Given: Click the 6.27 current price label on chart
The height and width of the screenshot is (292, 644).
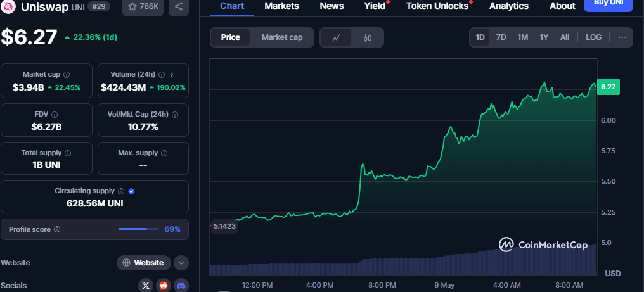Looking at the screenshot, I should point(608,87).
